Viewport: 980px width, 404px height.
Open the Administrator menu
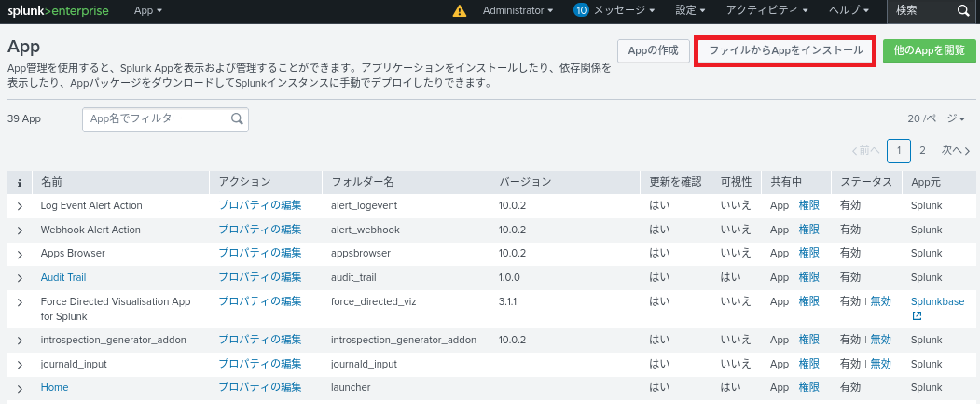(x=518, y=10)
